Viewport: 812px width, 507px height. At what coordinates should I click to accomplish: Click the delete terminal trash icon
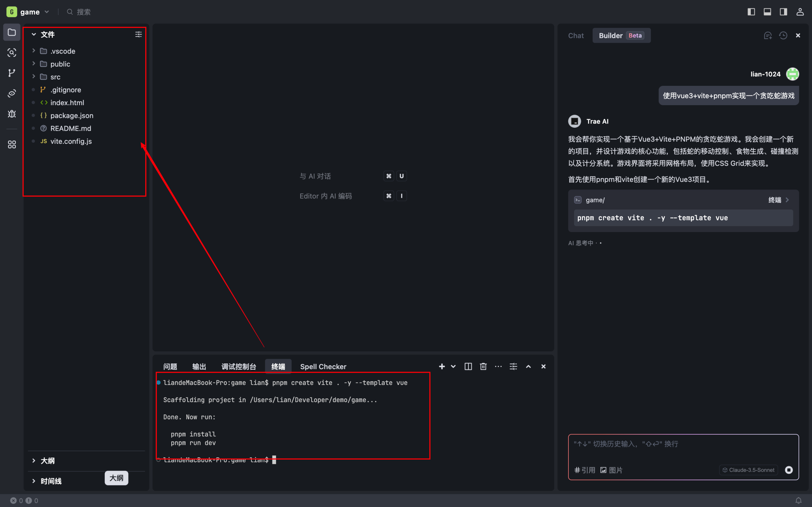(483, 366)
